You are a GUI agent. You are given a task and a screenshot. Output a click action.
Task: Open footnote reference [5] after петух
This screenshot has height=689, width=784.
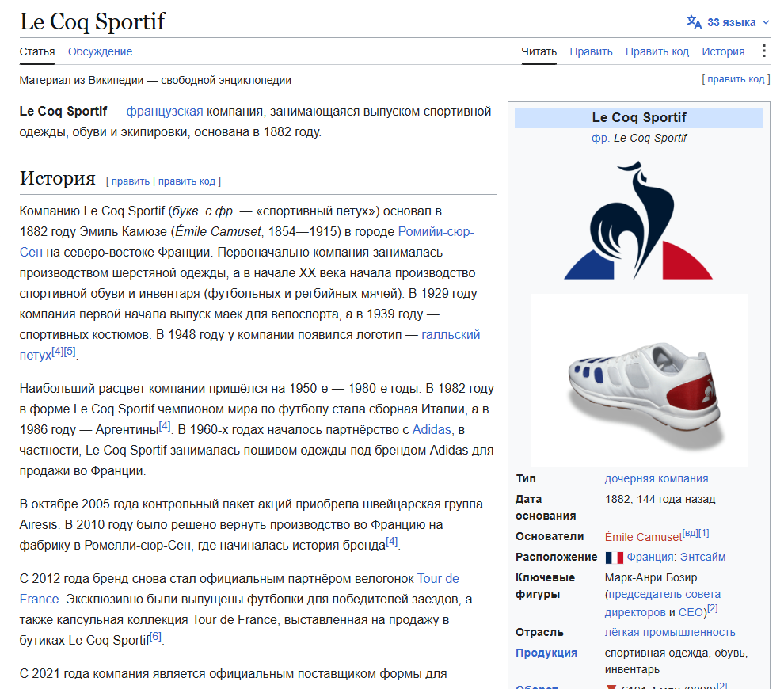70,352
